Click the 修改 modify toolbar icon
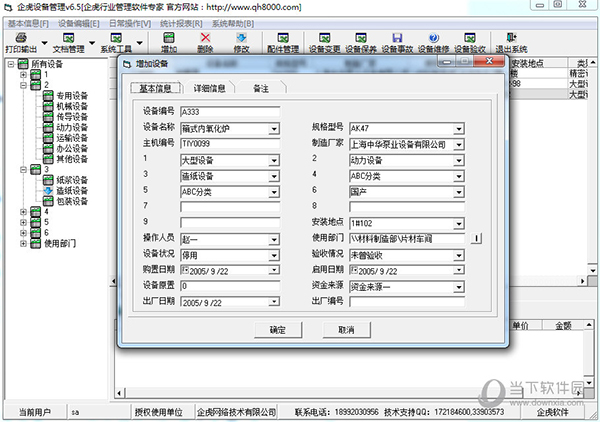The image size is (600, 422). click(x=241, y=41)
